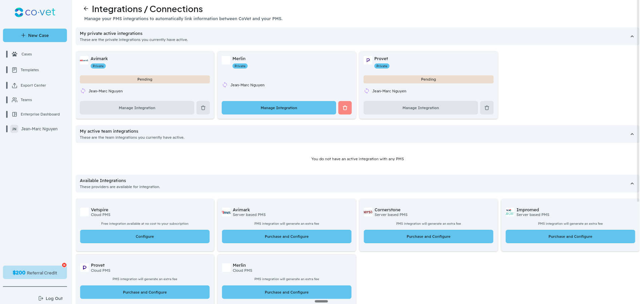The height and width of the screenshot is (304, 644).
Task: Click Manage Integration on the active Provet card
Action: (x=420, y=108)
